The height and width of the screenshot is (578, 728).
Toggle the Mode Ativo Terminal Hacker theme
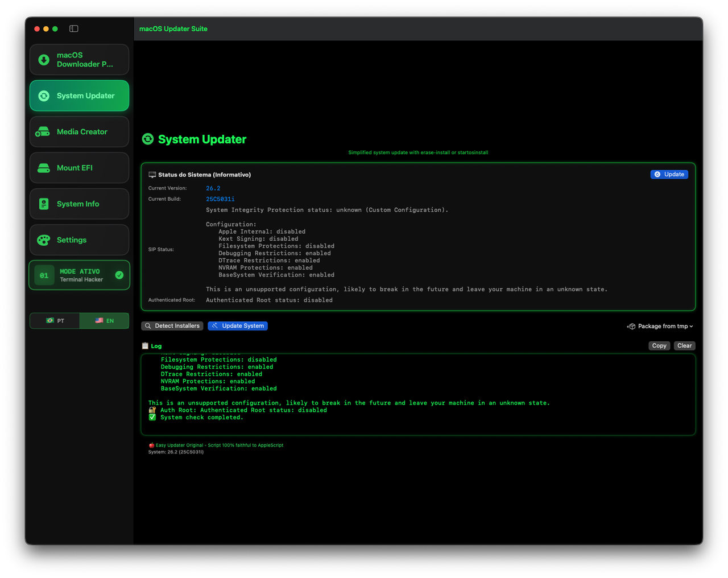tap(79, 275)
